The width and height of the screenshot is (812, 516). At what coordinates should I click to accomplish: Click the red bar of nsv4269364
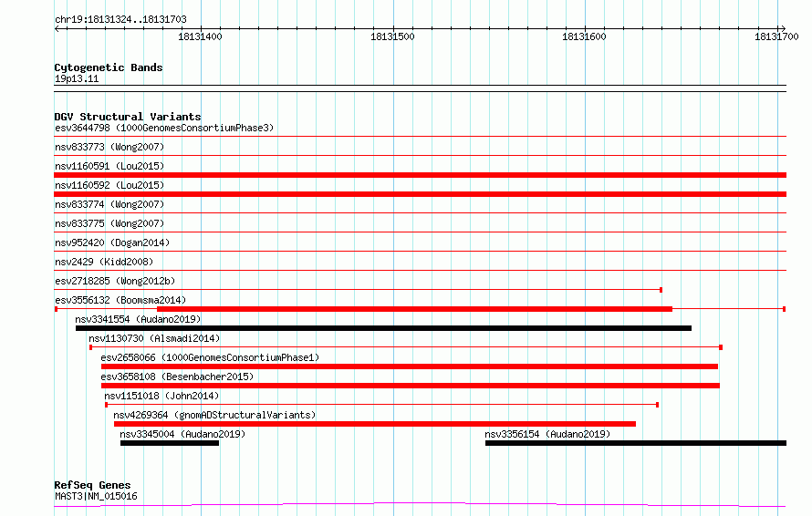[x=375, y=424]
